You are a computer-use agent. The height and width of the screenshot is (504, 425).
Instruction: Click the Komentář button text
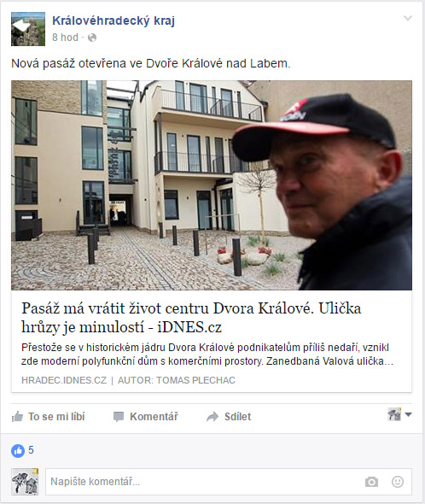(154, 417)
